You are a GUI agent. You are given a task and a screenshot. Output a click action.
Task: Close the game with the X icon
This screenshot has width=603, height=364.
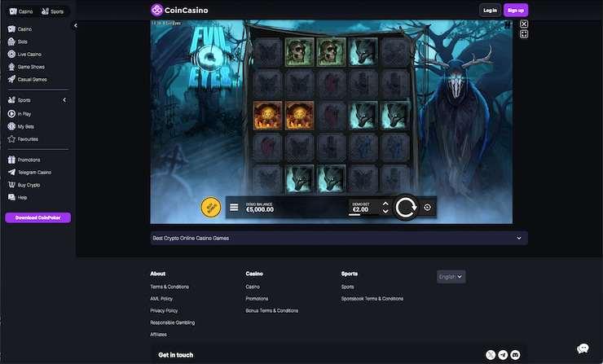(x=524, y=24)
